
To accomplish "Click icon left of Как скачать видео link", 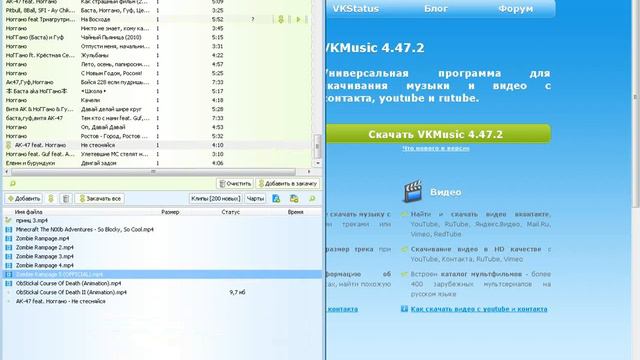I will coord(404,309).
